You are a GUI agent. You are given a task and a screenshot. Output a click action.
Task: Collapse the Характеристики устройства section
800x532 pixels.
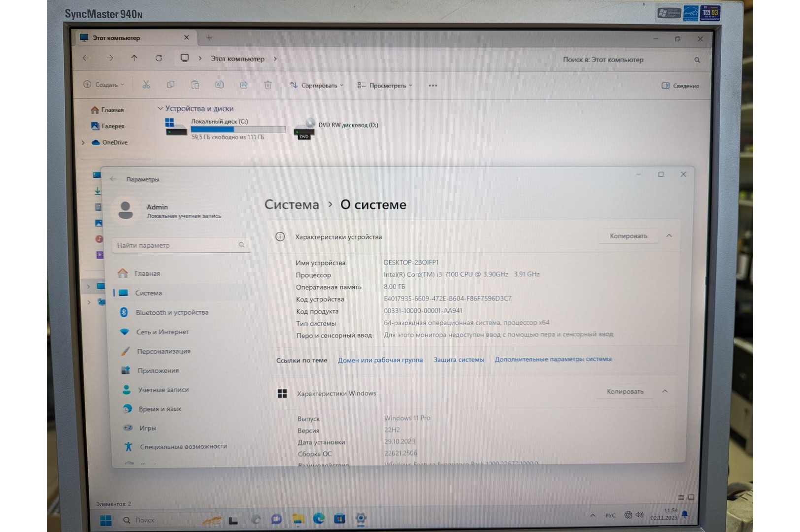(669, 235)
